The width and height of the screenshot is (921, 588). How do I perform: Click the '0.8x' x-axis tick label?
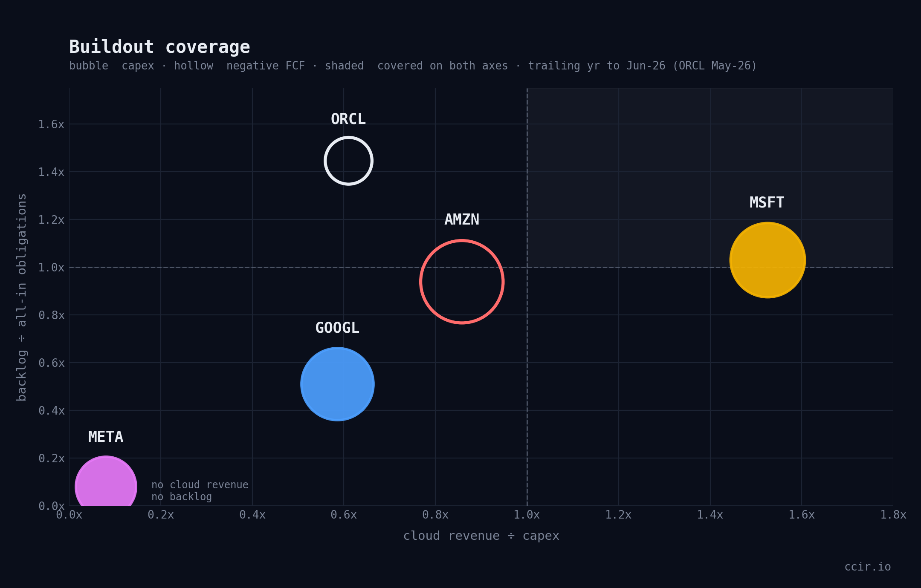tap(435, 515)
